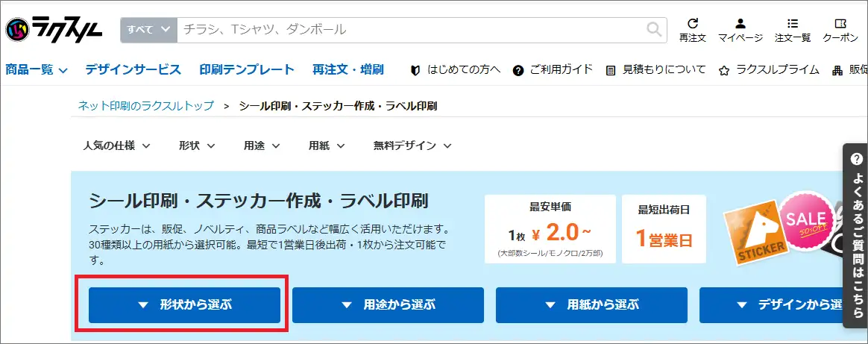Open the クーポン coupon icon
868x344 pixels.
(840, 23)
